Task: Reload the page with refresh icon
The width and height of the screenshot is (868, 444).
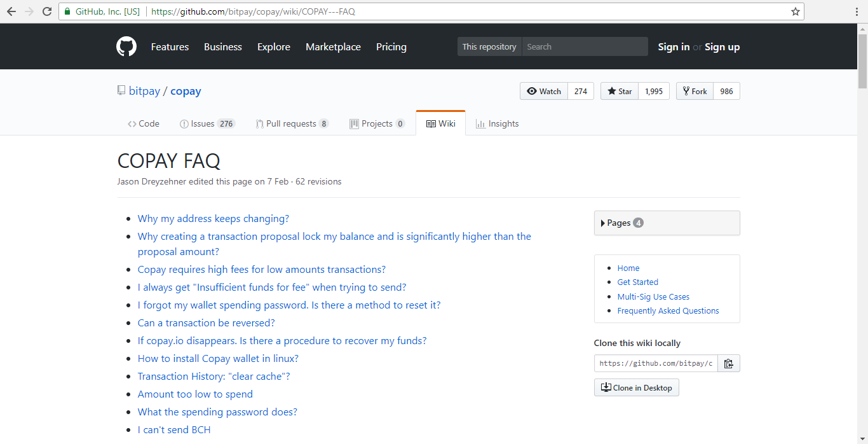Action: click(x=47, y=11)
